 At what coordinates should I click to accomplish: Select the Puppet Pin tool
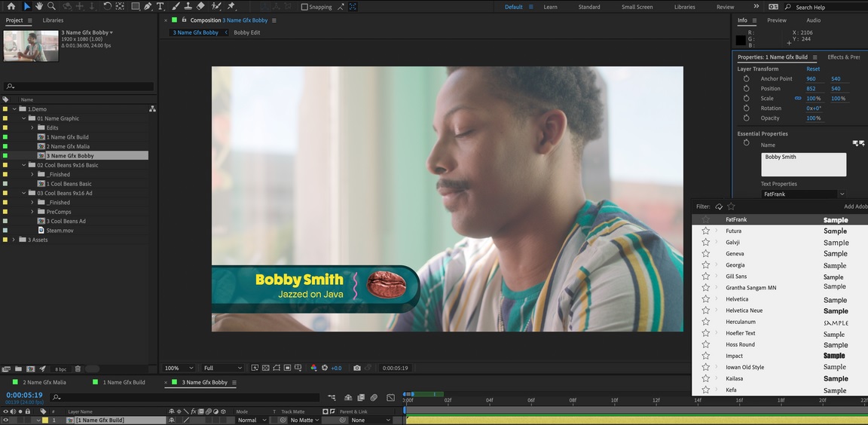[231, 7]
